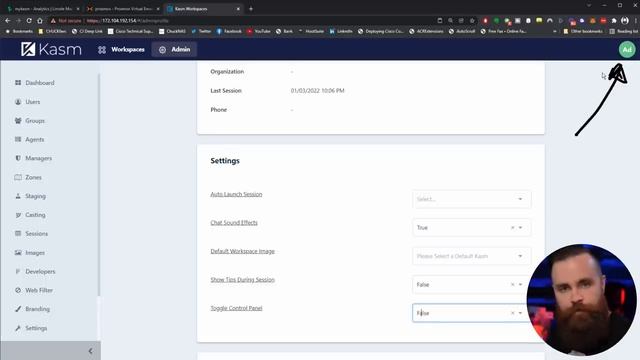
Task: Open the Sessions sidebar icon
Action: (18, 233)
